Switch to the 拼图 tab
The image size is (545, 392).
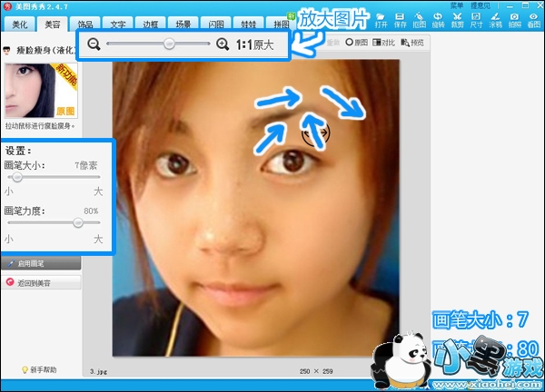click(x=281, y=24)
